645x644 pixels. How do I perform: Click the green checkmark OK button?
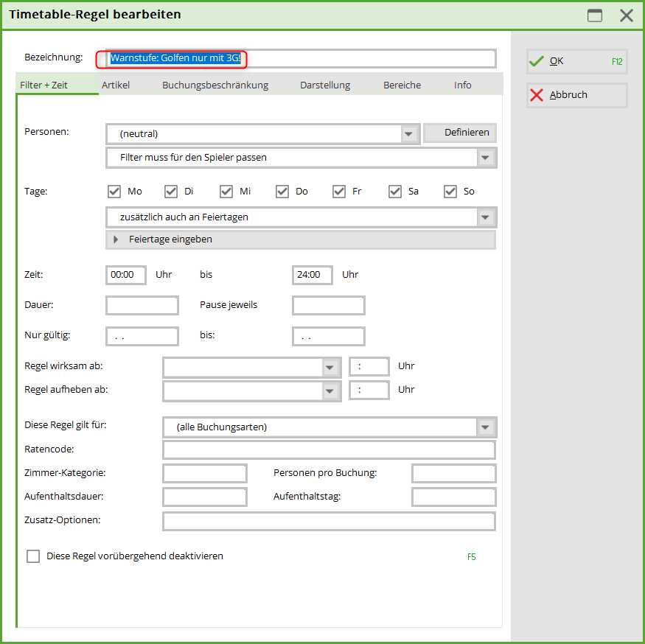pyautogui.click(x=576, y=61)
